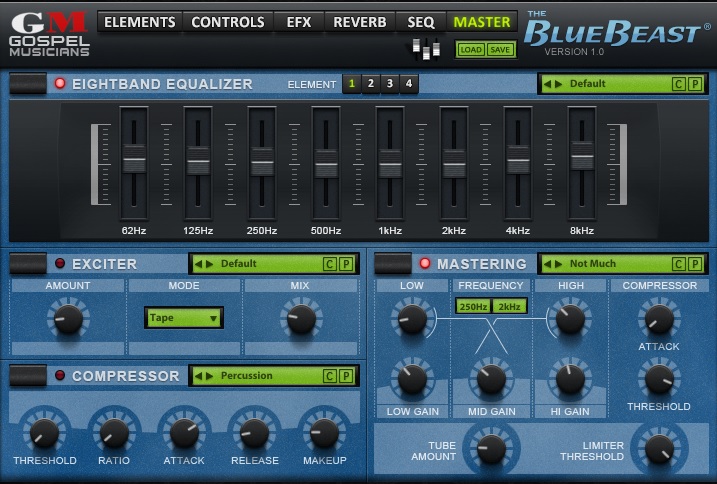Select Element 2 for equalizer
This screenshot has width=717, height=484.
(x=371, y=84)
